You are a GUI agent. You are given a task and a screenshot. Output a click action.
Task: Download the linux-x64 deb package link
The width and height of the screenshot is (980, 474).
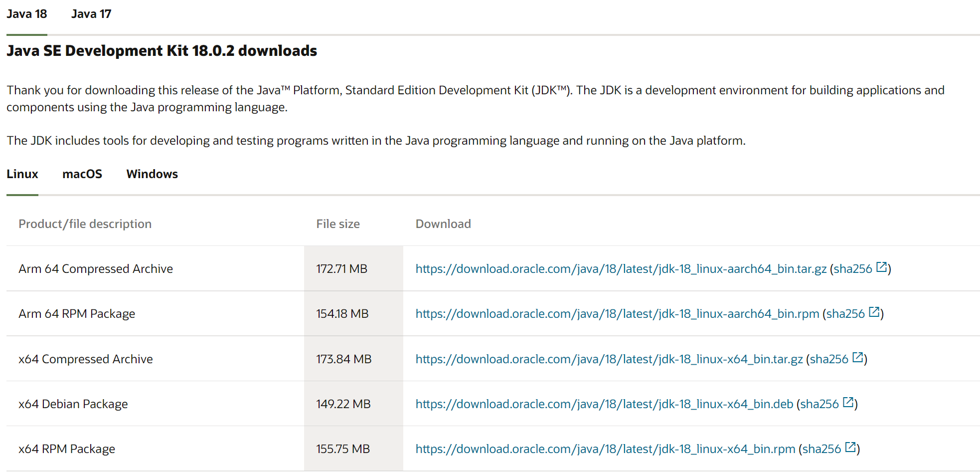click(x=604, y=404)
